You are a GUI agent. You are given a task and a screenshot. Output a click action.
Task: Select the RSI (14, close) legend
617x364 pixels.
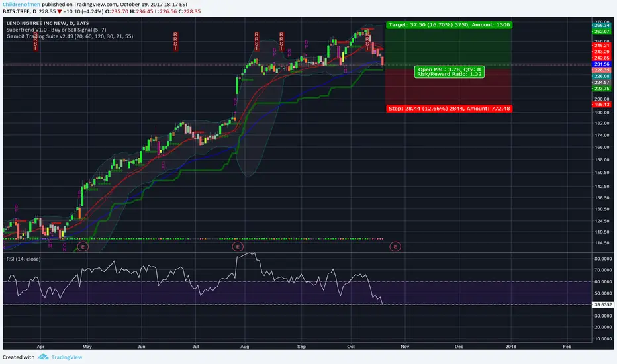coord(24,259)
